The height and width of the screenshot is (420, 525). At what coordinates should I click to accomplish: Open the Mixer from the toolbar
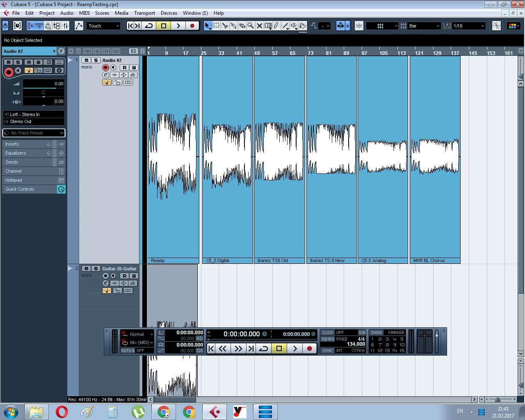tap(66, 26)
